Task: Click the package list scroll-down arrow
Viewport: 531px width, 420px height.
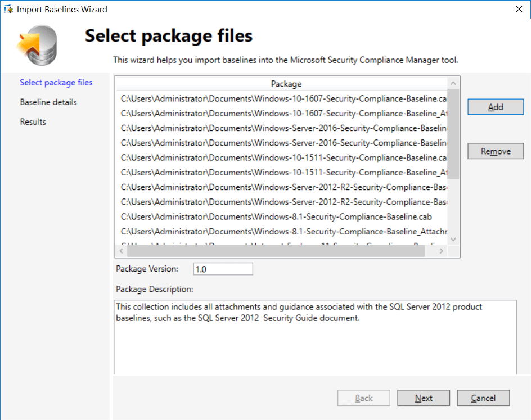Action: point(453,240)
